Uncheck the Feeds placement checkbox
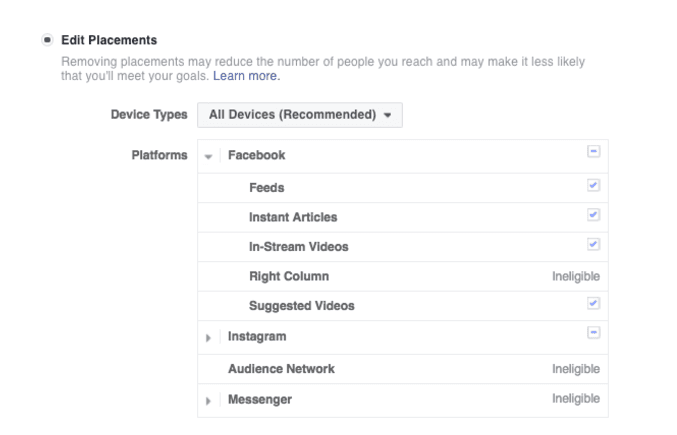 (x=593, y=186)
